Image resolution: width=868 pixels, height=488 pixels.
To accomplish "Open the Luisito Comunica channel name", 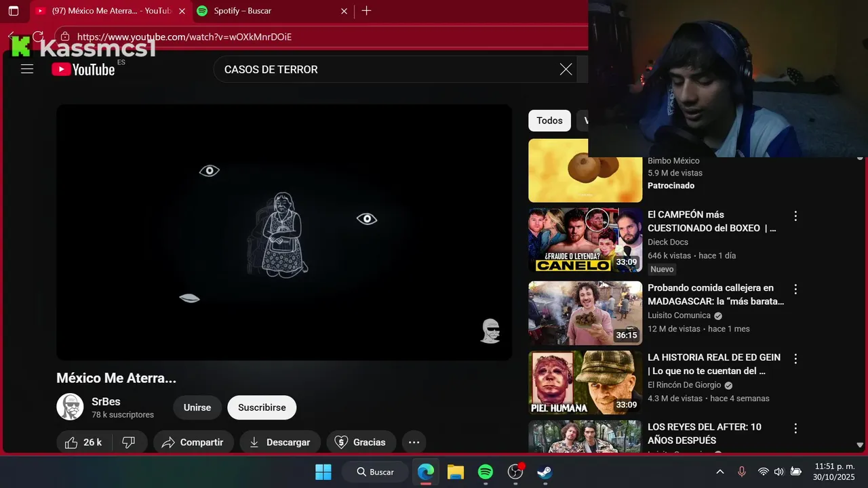I will coord(679,315).
